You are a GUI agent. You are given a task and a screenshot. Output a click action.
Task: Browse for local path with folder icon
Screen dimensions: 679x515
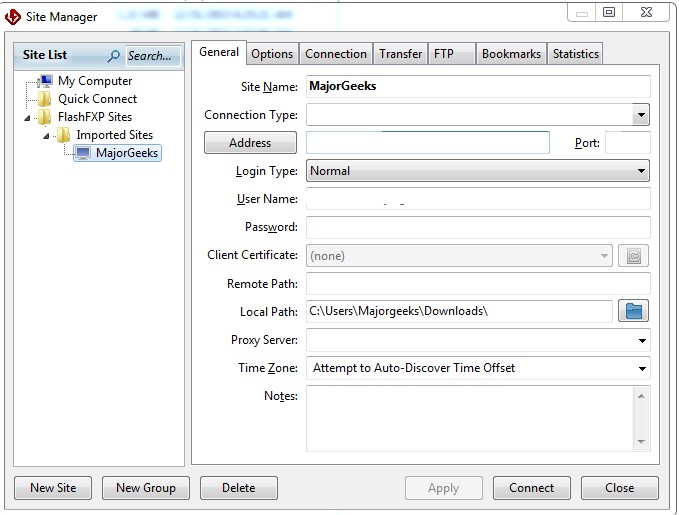click(x=633, y=311)
